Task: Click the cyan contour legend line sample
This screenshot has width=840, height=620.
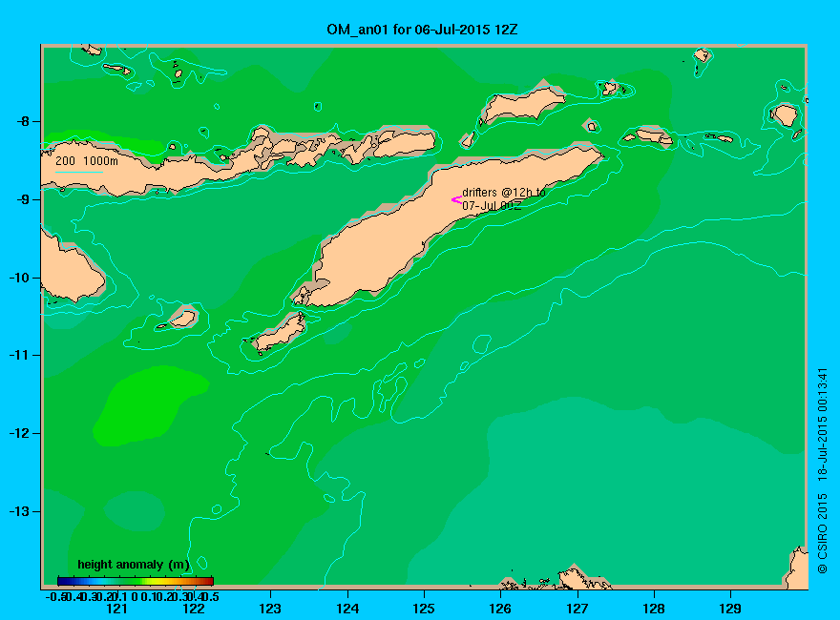Action: click(78, 172)
